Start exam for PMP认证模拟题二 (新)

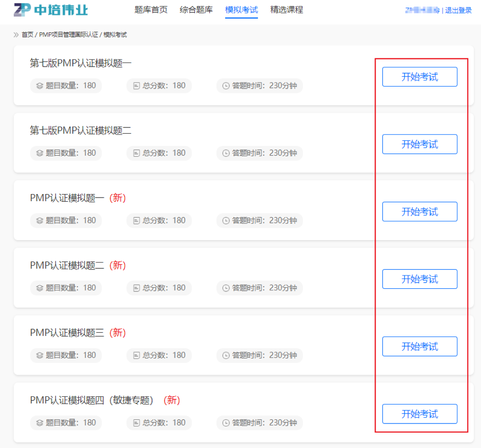420,279
